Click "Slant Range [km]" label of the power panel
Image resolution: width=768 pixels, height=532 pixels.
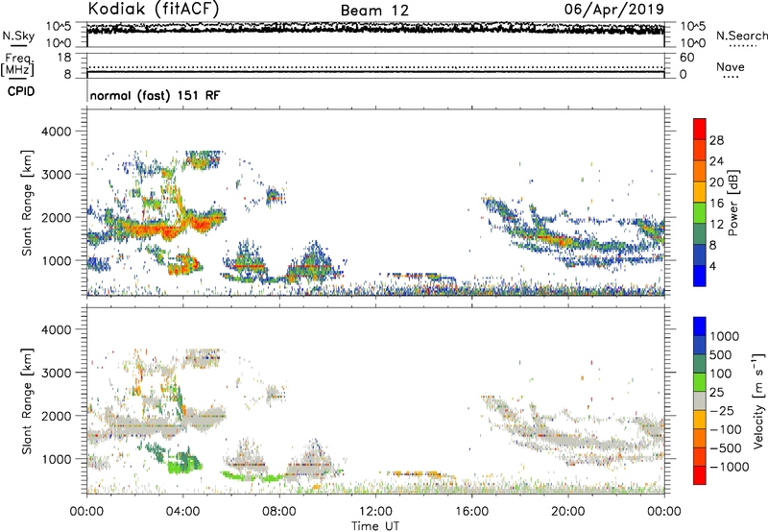tap(27, 203)
